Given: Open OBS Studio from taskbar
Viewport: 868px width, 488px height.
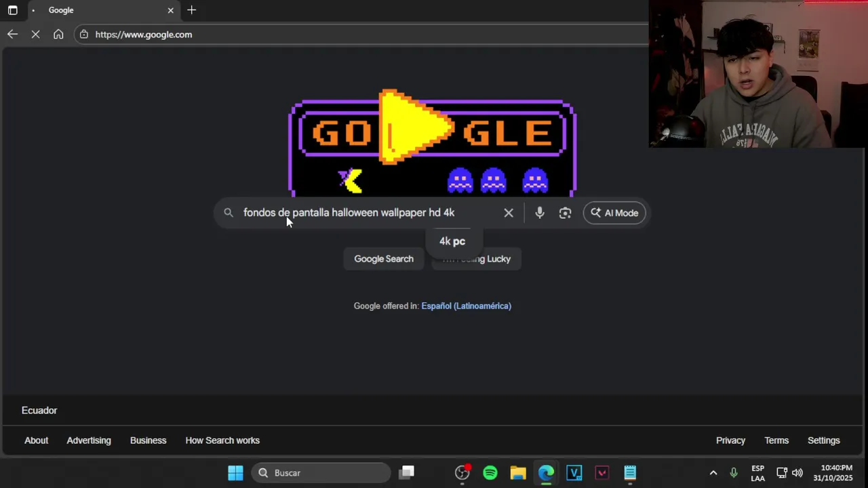Looking at the screenshot, I should coord(462,473).
